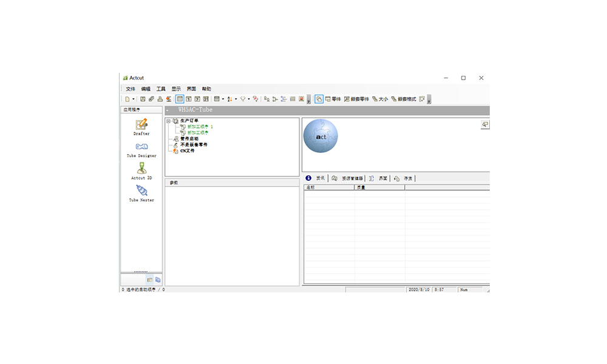Click the preview pane corner tool icon
Viewport: 607px width, 364px height.
(x=484, y=124)
